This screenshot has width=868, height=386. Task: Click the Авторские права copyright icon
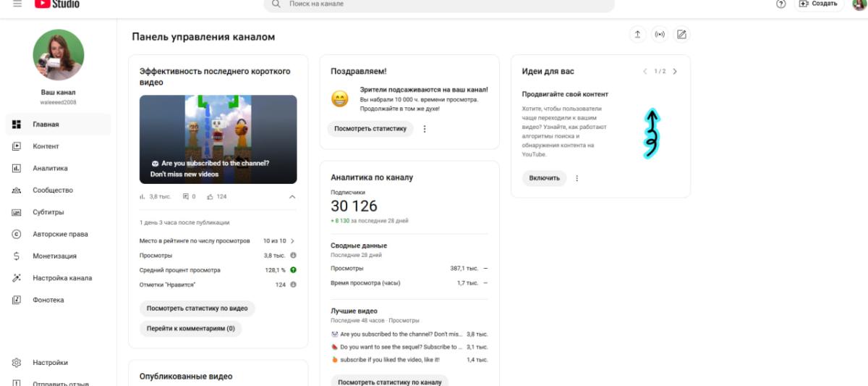coord(17,234)
